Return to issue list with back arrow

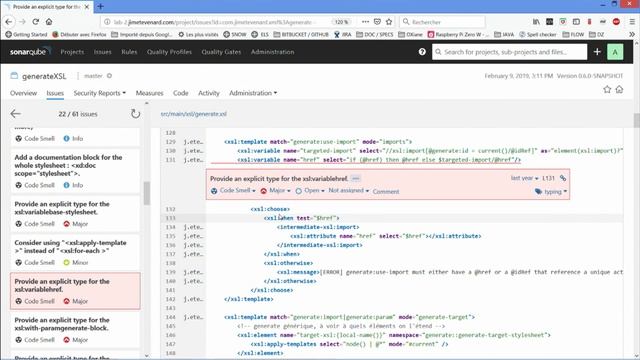tap(16, 114)
